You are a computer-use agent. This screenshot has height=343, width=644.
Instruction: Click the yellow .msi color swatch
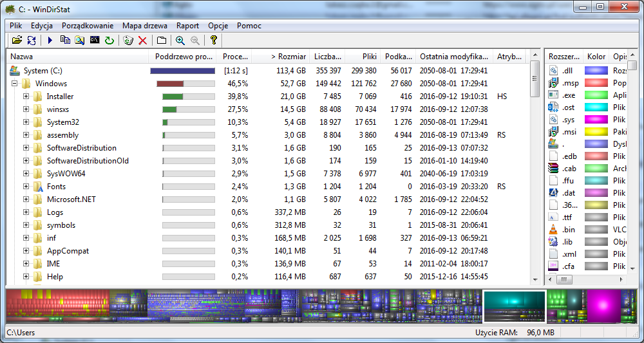point(596,132)
